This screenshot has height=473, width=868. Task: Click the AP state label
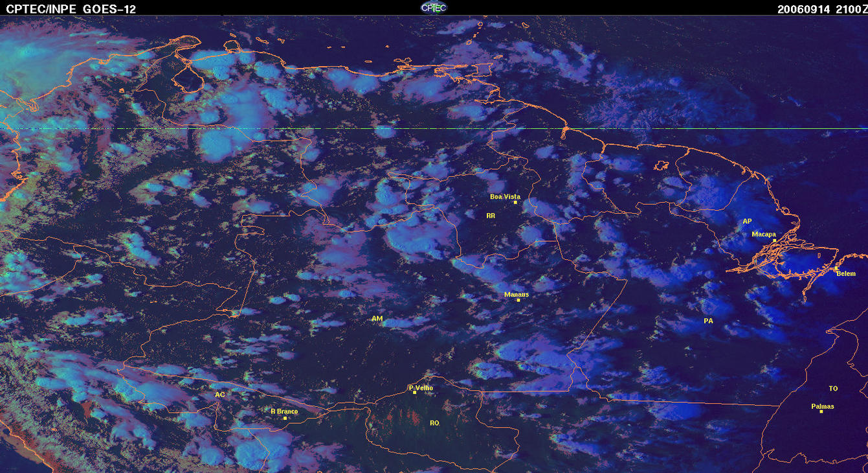coord(747,222)
